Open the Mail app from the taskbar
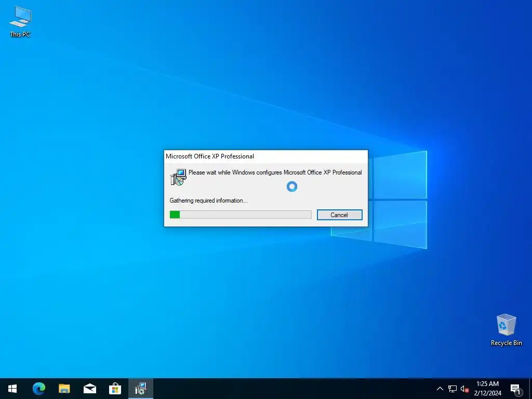The height and width of the screenshot is (399, 532). [89, 389]
